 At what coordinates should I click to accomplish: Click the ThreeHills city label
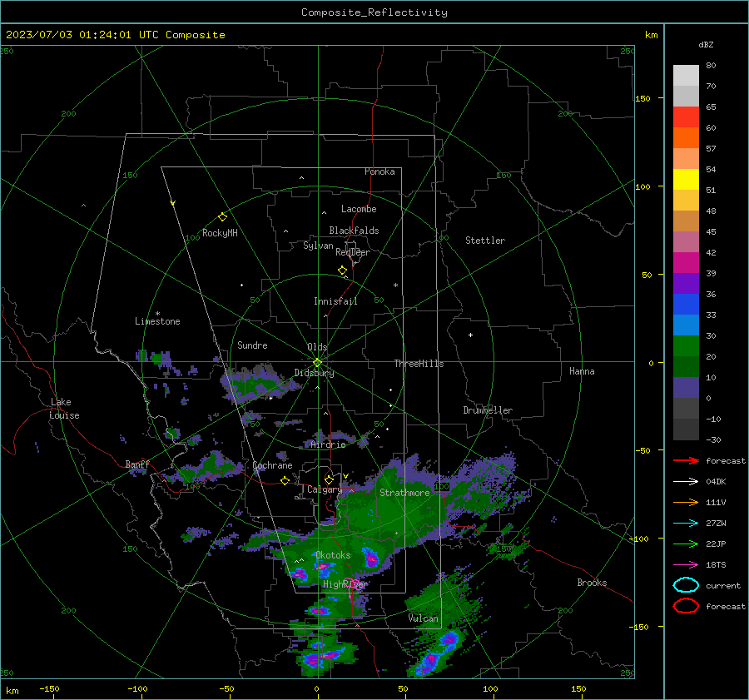[x=419, y=364]
